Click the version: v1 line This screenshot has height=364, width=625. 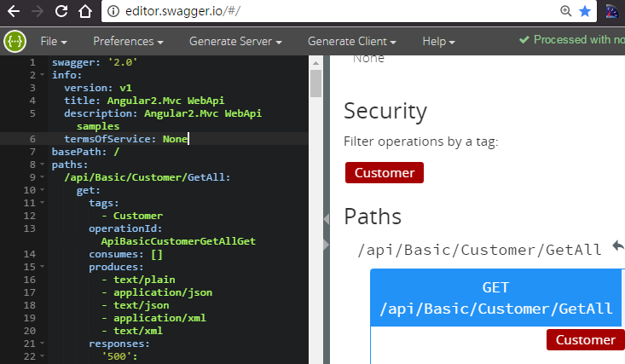(98, 88)
